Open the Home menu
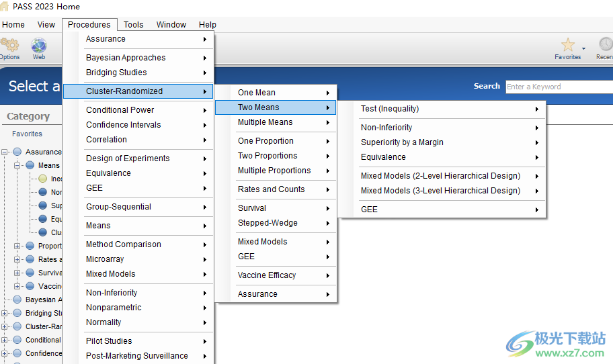Viewport: 613px width, 364px height. click(13, 25)
